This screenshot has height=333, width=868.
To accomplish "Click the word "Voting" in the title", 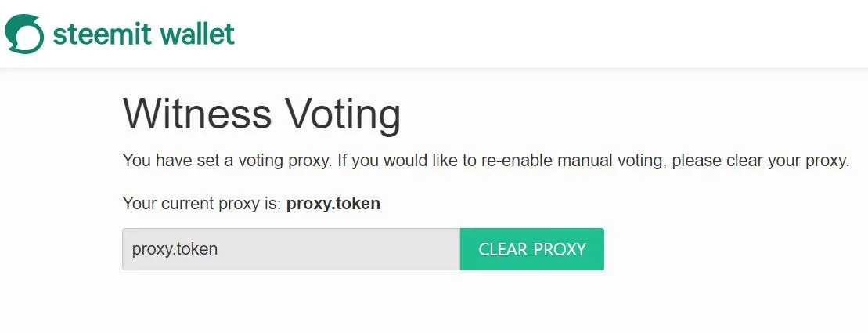I will click(343, 114).
